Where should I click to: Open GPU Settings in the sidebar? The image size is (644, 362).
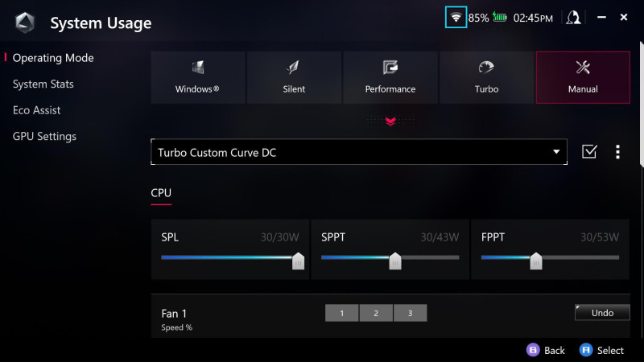tap(44, 136)
